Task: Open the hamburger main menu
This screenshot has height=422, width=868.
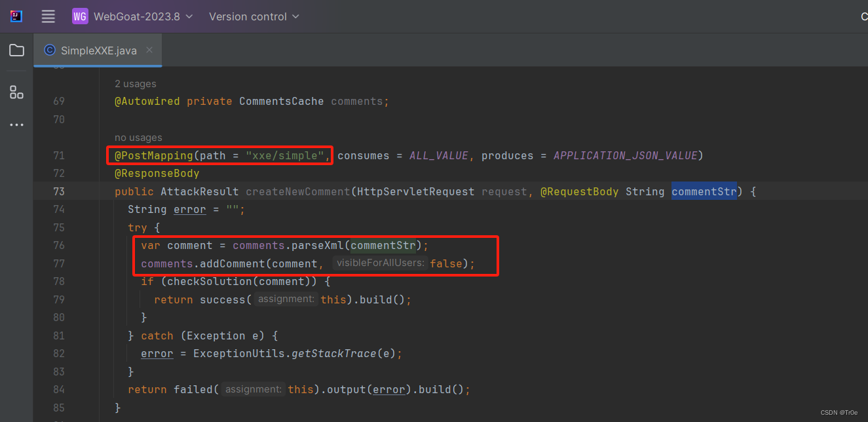Action: 48,16
